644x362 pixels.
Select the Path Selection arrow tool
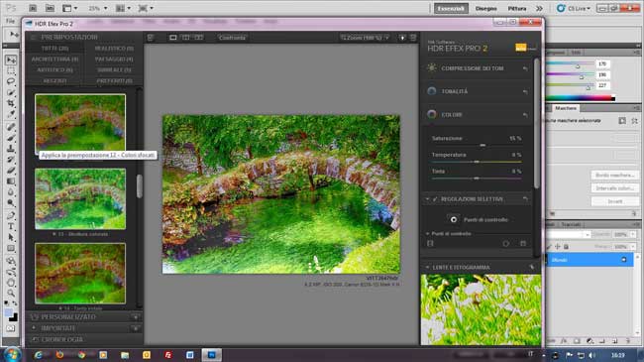[x=11, y=237]
